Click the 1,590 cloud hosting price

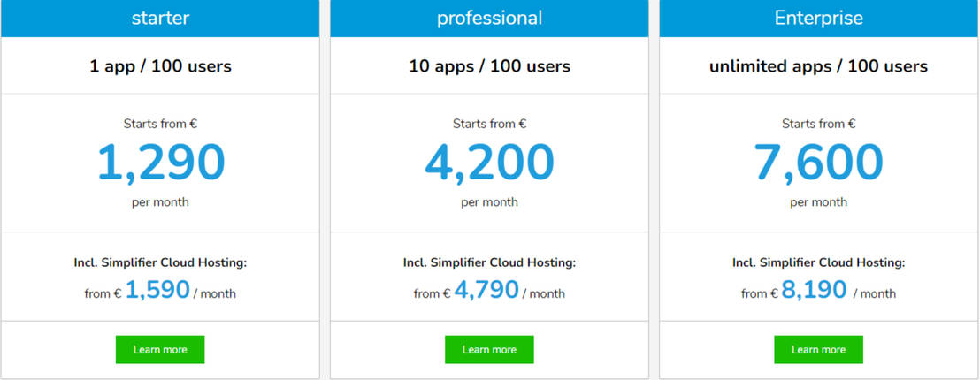coord(157,290)
